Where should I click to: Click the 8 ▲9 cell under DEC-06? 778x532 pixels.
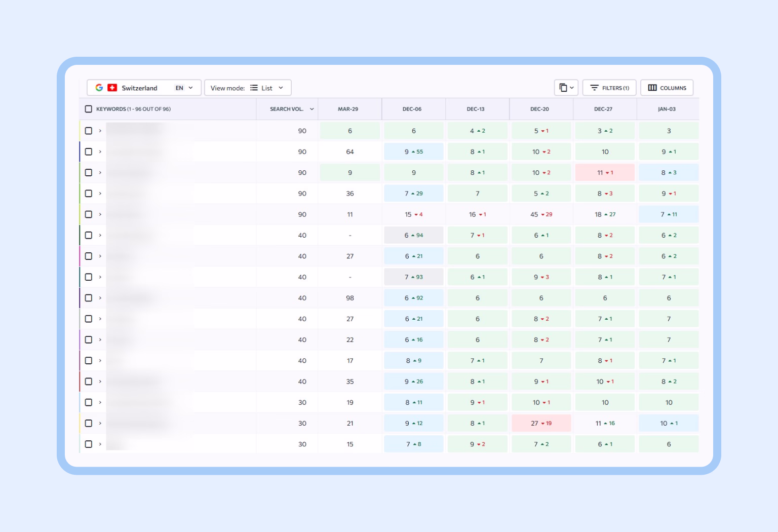[x=414, y=360]
